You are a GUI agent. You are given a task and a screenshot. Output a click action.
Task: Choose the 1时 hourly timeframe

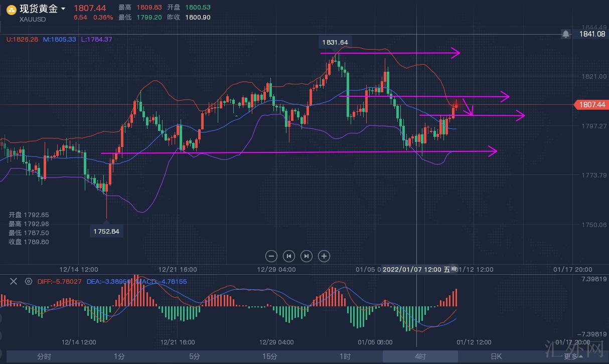pos(345,356)
